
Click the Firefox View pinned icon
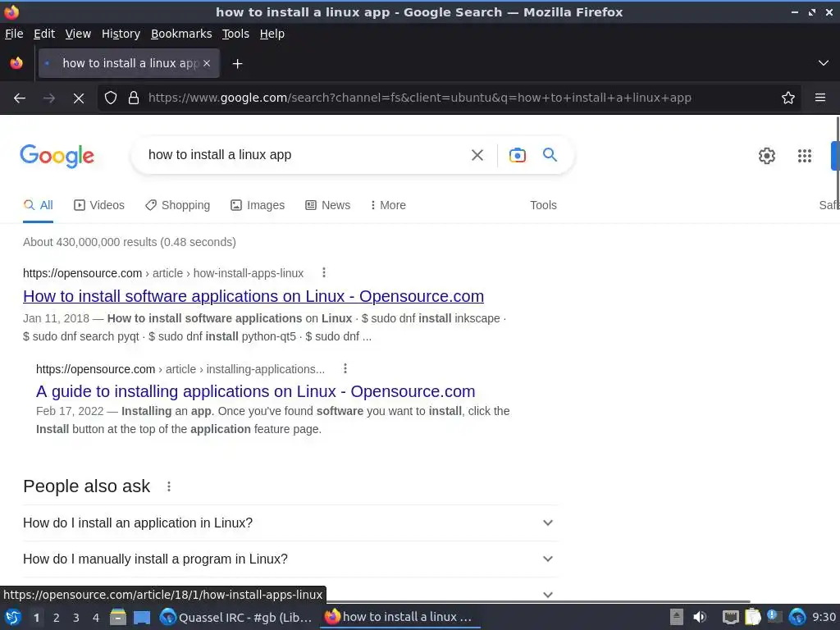click(16, 63)
